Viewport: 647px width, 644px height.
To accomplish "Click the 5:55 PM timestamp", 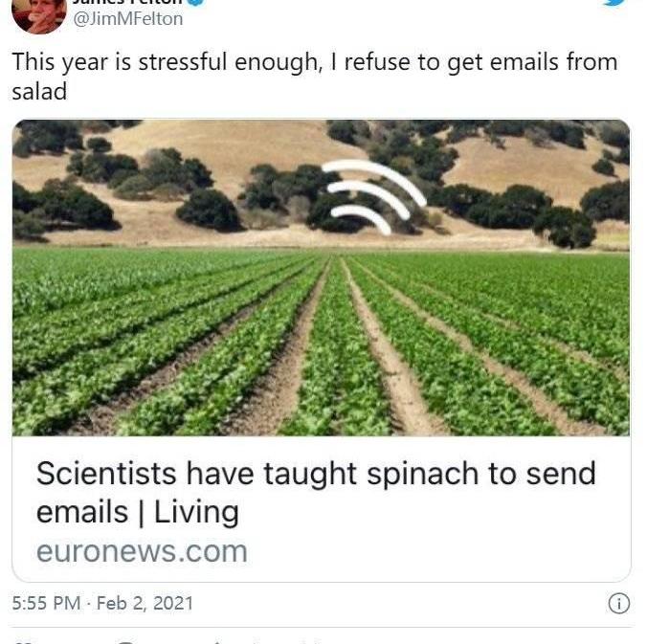I will [x=46, y=603].
